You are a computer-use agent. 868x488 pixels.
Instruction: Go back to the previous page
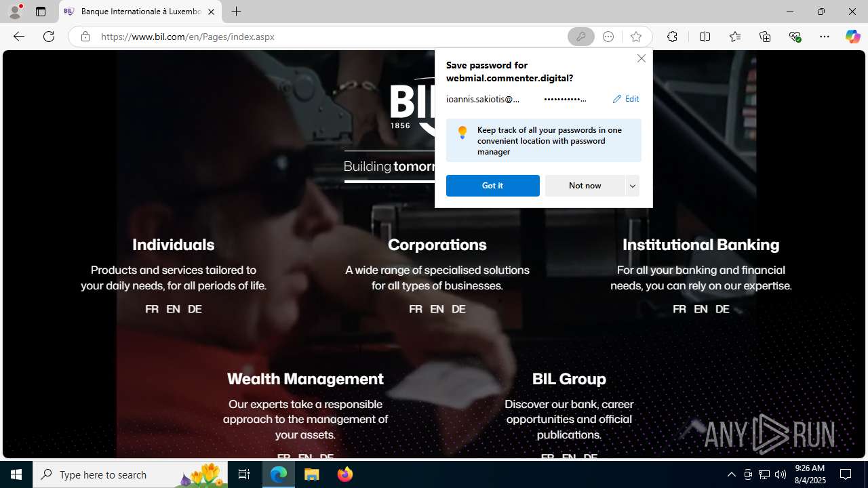tap(19, 37)
